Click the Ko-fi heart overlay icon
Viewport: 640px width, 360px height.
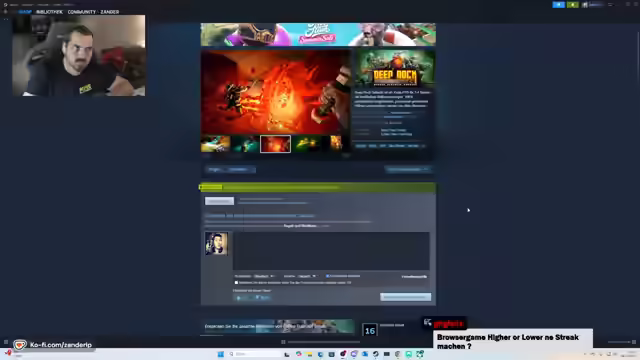tap(19, 345)
